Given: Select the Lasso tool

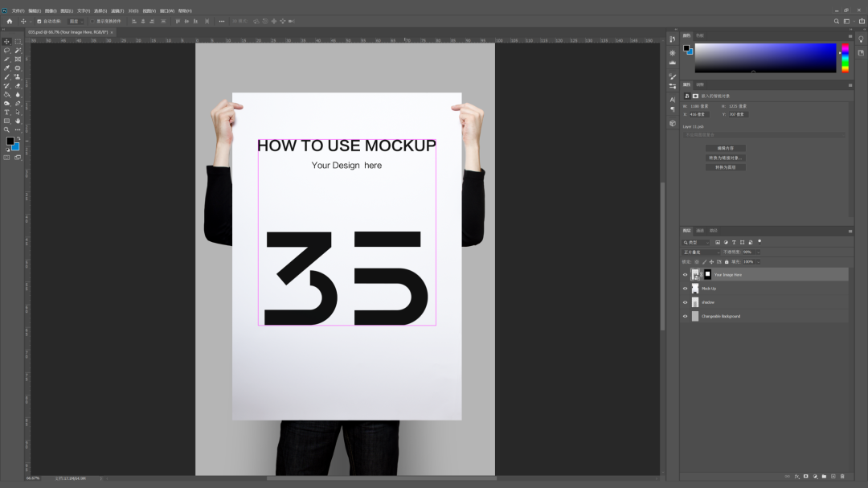Looking at the screenshot, I should click(x=6, y=50).
